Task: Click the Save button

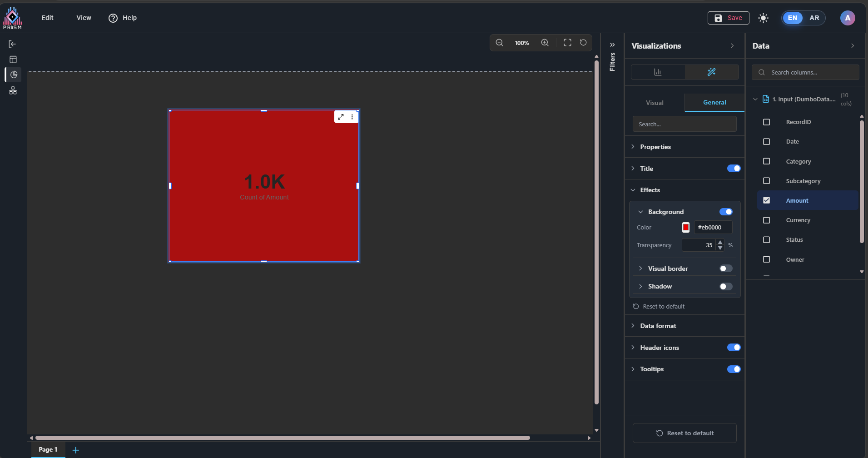Action: tap(728, 18)
